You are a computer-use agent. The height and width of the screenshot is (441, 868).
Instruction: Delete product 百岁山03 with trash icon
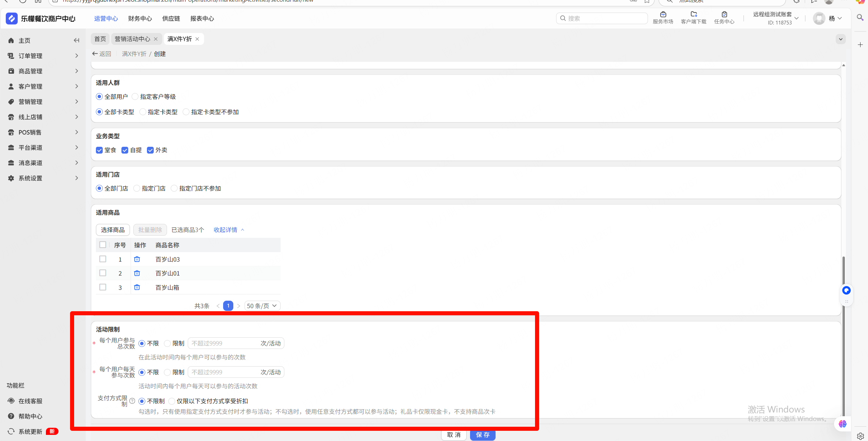coord(137,259)
